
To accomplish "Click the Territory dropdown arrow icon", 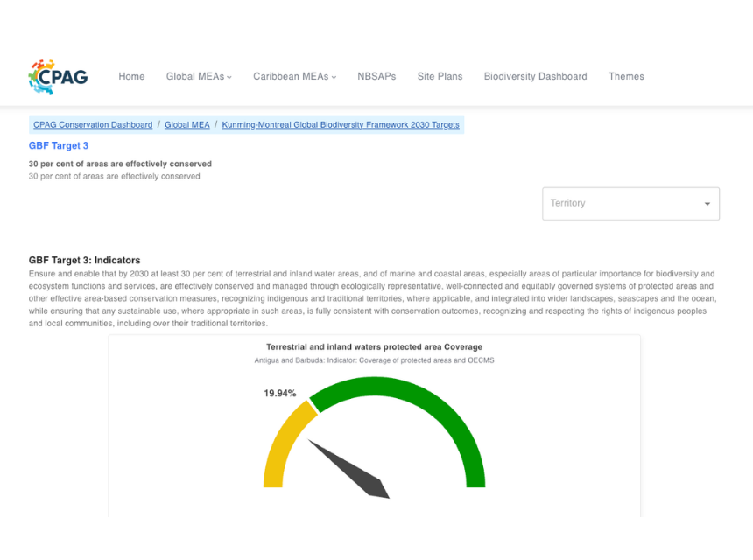I will point(707,203).
